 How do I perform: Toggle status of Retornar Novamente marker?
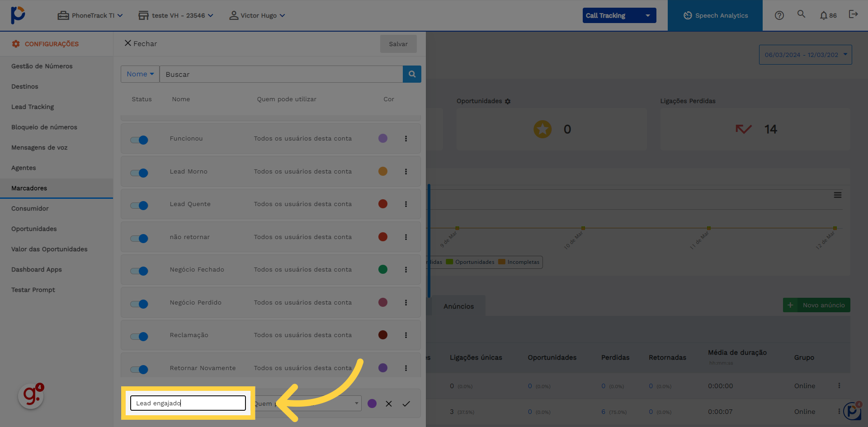tap(139, 370)
